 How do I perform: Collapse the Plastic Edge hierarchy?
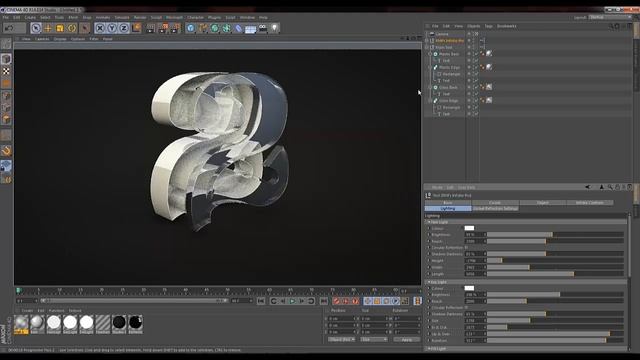[x=430, y=67]
